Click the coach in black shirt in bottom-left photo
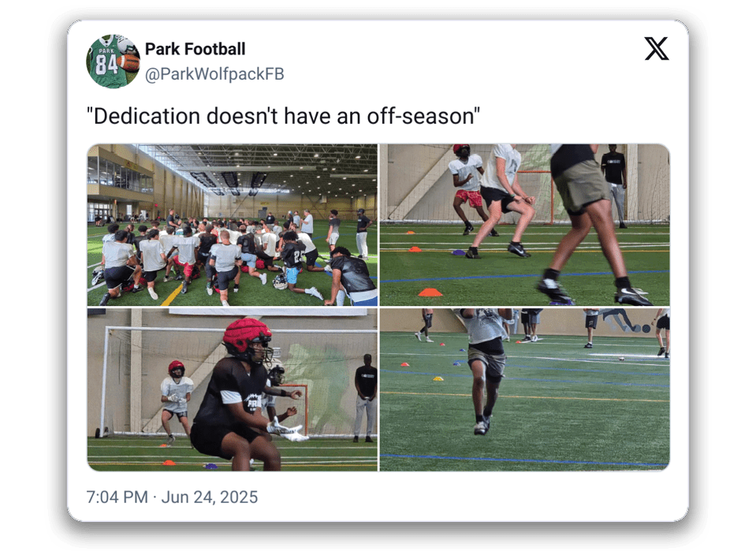Image resolution: width=756 pixels, height=559 pixels. 365,398
